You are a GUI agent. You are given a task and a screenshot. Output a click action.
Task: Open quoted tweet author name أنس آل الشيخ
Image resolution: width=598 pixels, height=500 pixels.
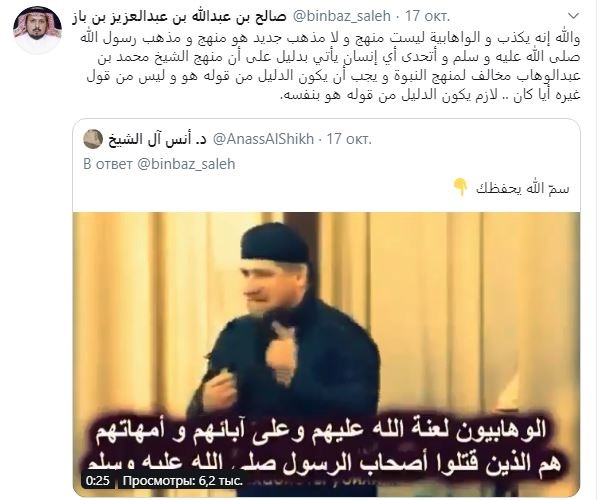pos(158,140)
